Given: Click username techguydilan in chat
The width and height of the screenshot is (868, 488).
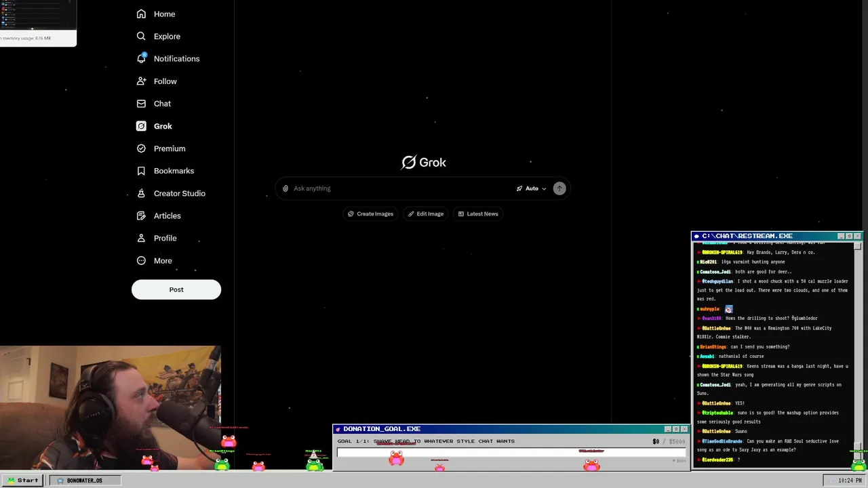Looking at the screenshot, I should (717, 281).
